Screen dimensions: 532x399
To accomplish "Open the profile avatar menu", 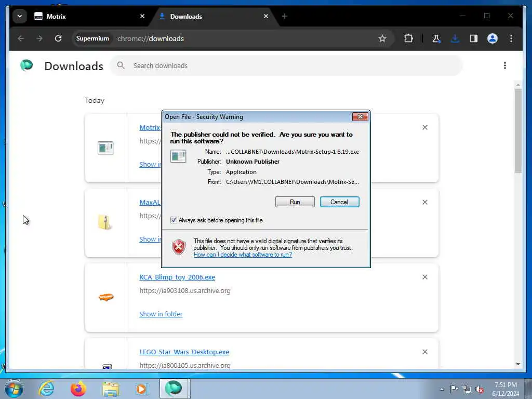I will (x=493, y=38).
